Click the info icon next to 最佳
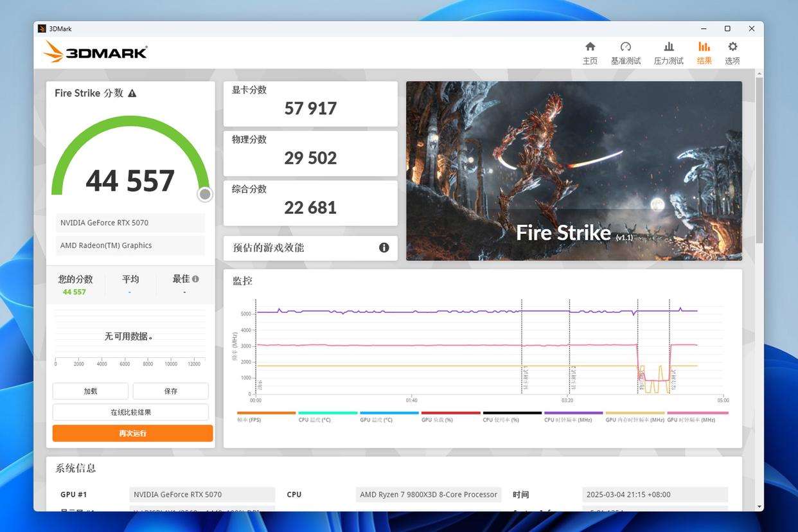The height and width of the screenshot is (532, 798). [x=195, y=279]
